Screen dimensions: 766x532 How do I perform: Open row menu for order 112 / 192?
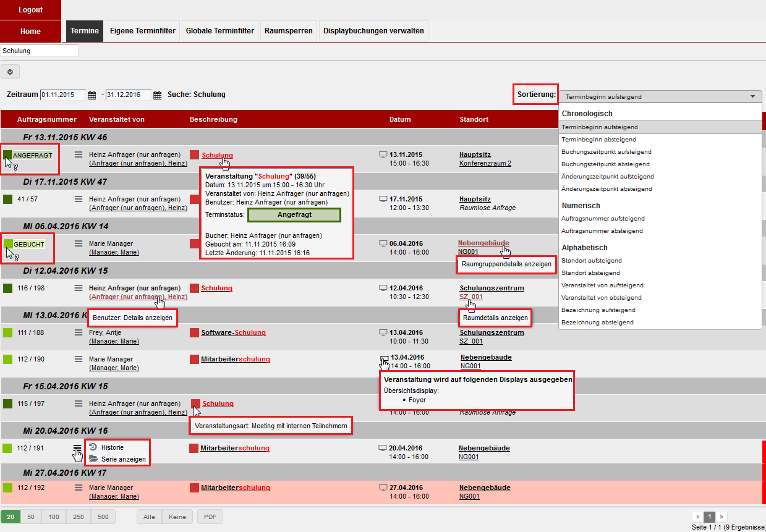(x=78, y=488)
